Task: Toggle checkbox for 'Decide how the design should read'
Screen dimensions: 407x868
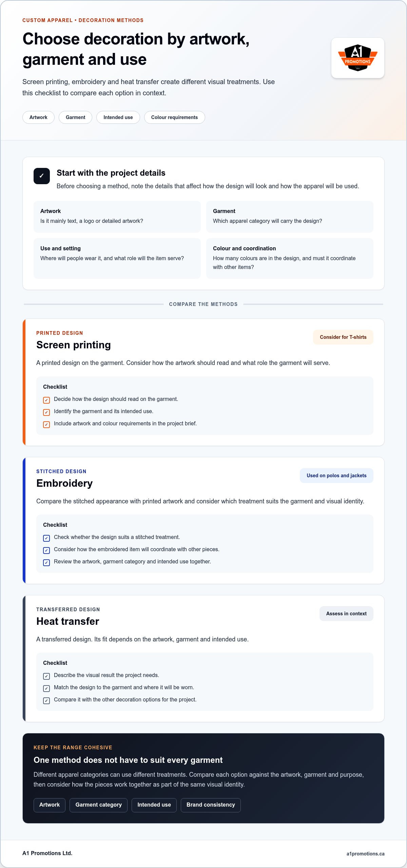Action: (x=46, y=400)
